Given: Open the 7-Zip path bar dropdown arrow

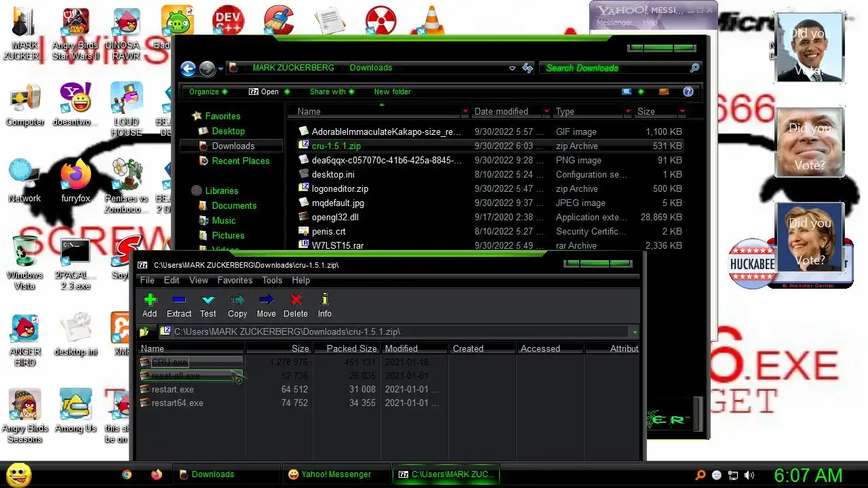Looking at the screenshot, I should point(635,332).
